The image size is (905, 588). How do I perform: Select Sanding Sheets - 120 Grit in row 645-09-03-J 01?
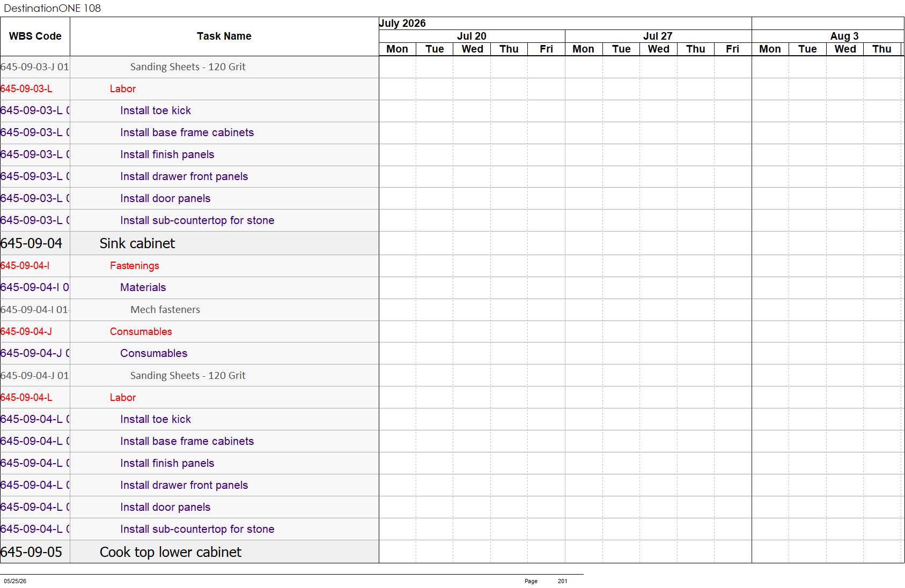point(188,67)
